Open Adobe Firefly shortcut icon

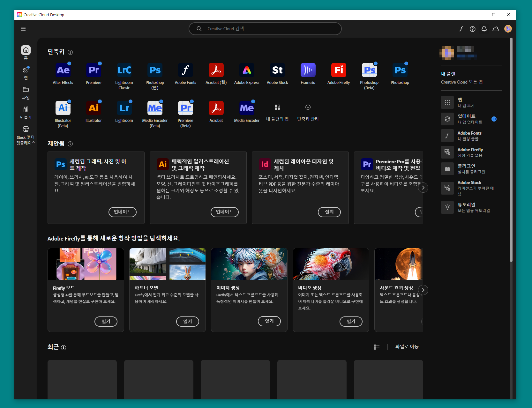[339, 70]
